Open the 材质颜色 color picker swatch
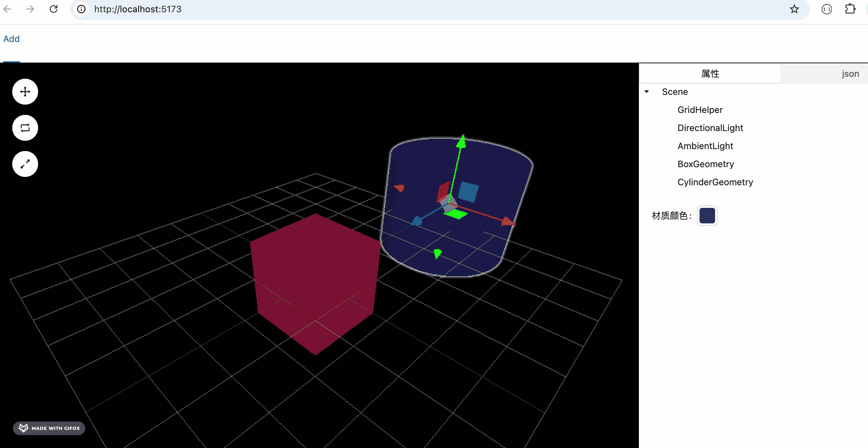This screenshot has height=448, width=868. tap(707, 216)
